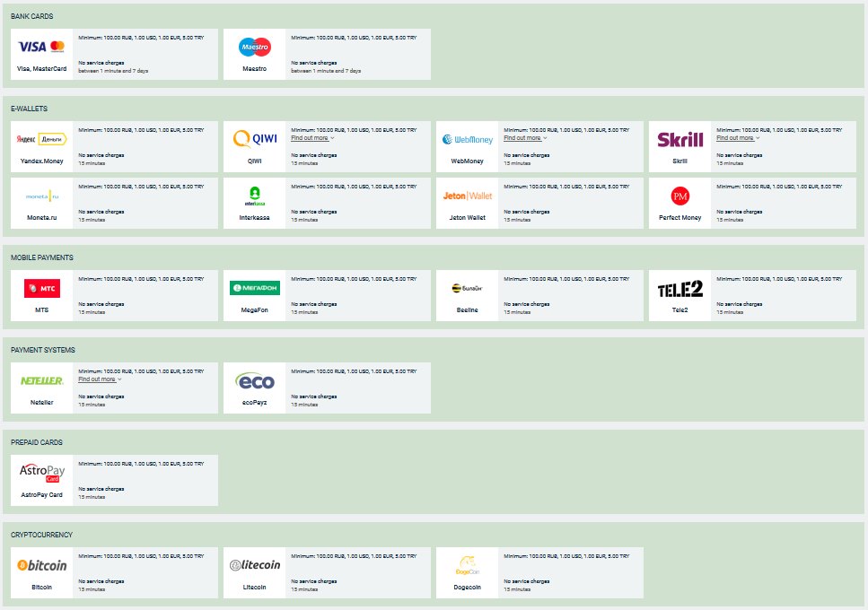This screenshot has height=610, width=868.
Task: Select the Interkassa logo
Action: coord(255,196)
